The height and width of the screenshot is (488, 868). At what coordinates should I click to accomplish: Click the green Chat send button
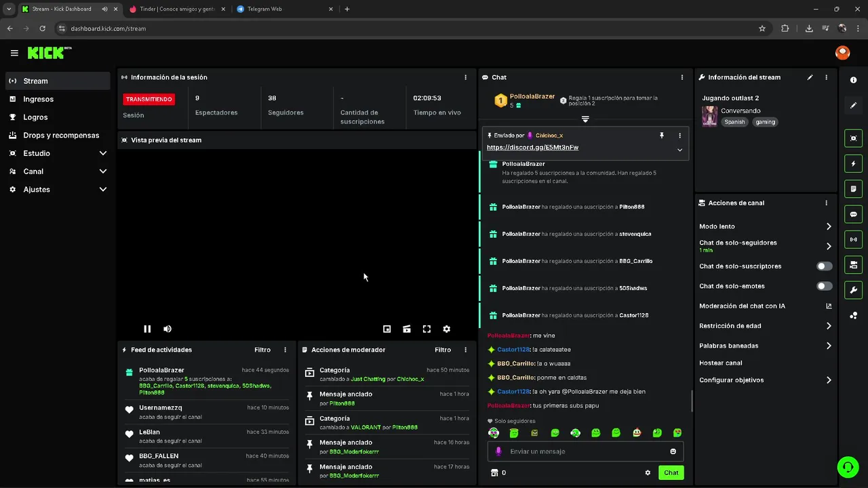coord(671,472)
